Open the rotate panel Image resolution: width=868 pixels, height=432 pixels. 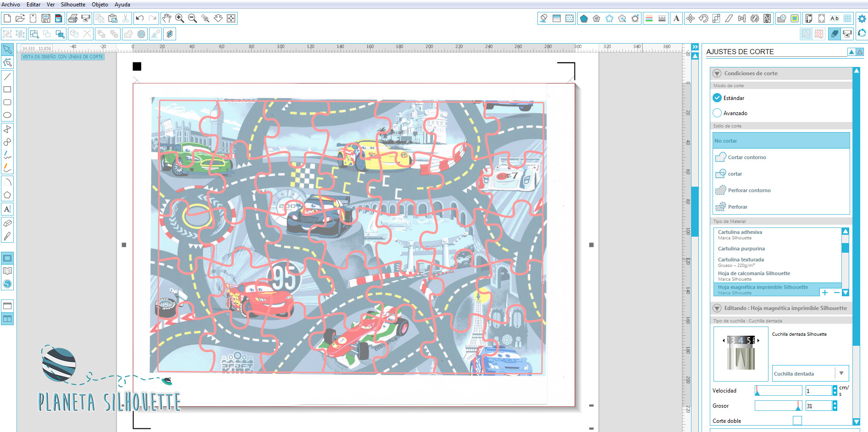click(703, 18)
